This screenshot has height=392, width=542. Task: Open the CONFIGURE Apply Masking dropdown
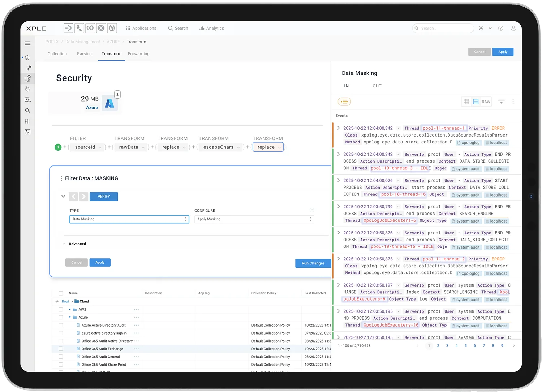click(x=254, y=219)
